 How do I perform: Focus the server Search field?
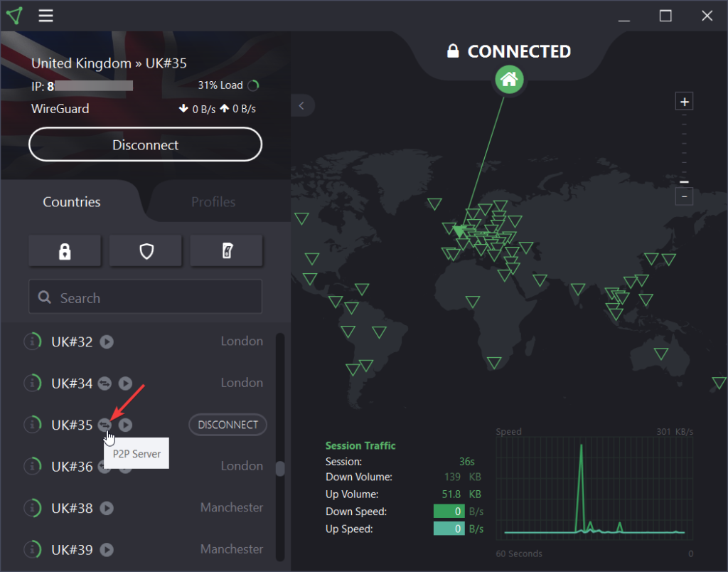(x=146, y=298)
